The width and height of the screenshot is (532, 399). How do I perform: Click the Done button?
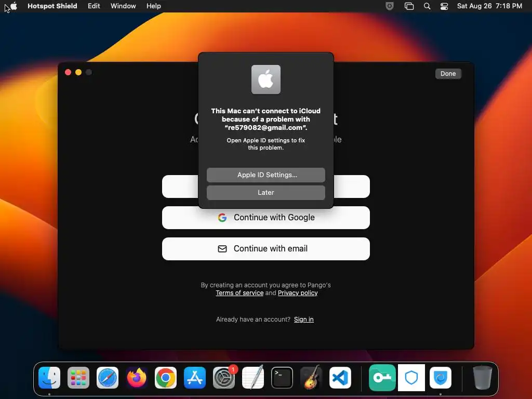[x=448, y=74]
